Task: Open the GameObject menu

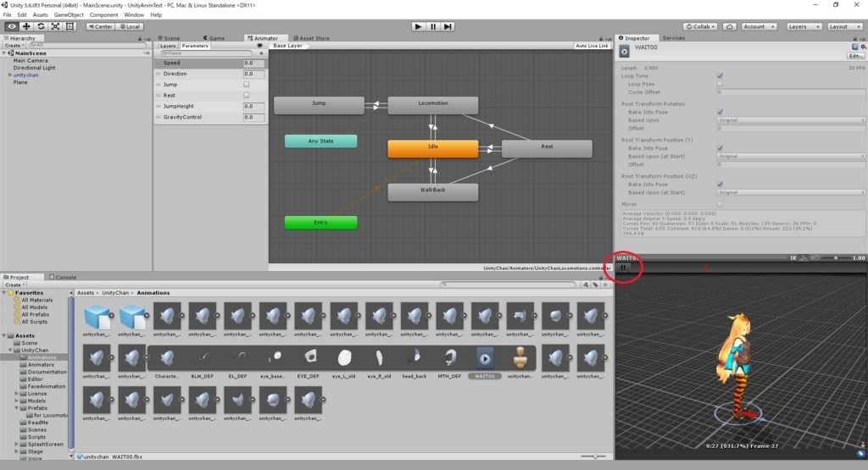Action: (x=69, y=15)
